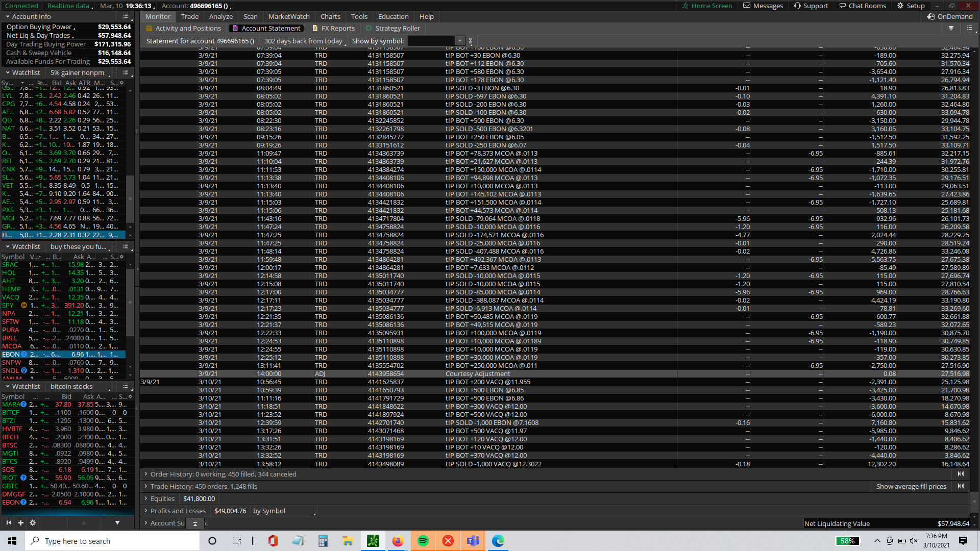
Task: Expand the Profits and Losses section
Action: (146, 511)
